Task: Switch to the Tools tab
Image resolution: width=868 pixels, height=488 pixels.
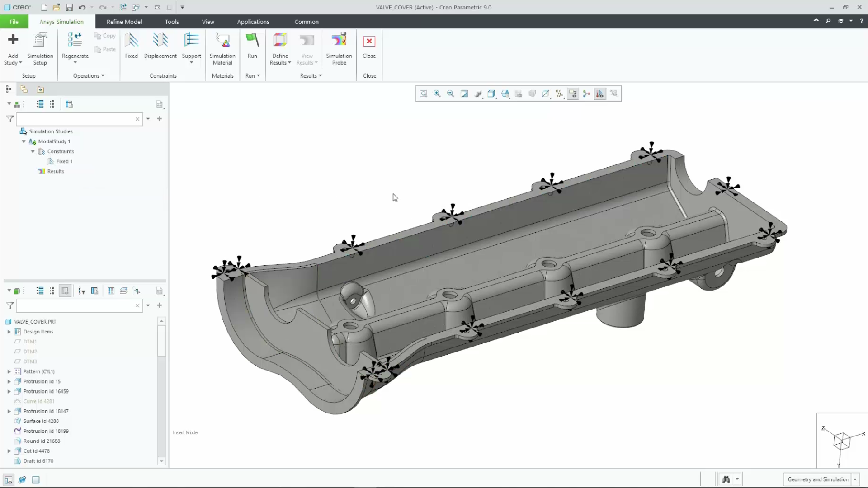Action: [172, 22]
